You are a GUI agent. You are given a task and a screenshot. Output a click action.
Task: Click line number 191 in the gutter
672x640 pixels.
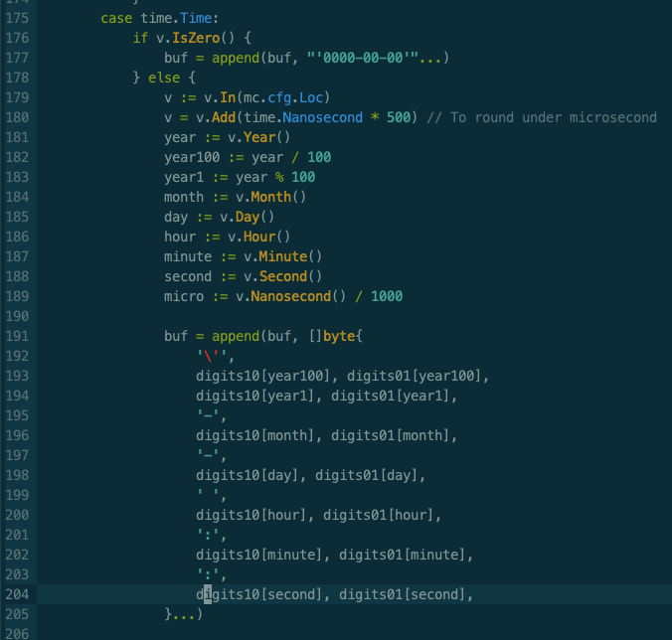[17, 336]
